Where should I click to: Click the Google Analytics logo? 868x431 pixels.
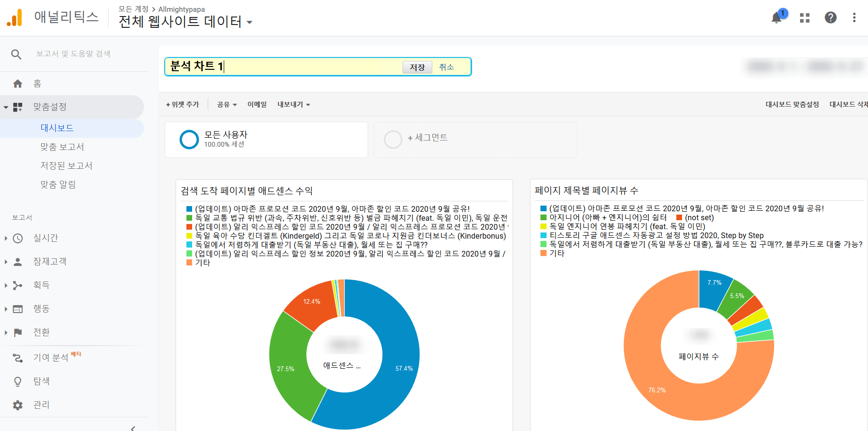tap(15, 17)
